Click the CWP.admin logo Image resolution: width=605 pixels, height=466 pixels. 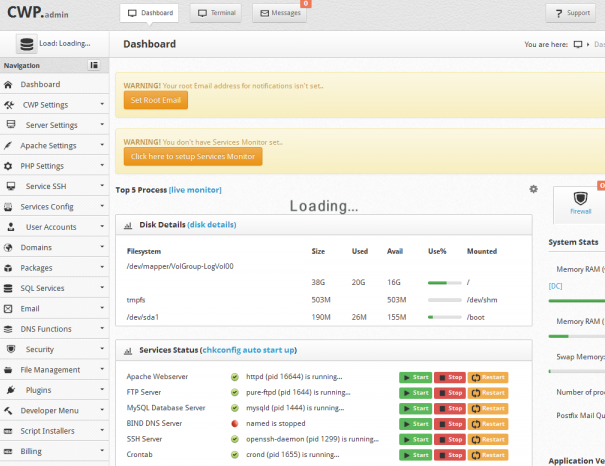pos(37,13)
